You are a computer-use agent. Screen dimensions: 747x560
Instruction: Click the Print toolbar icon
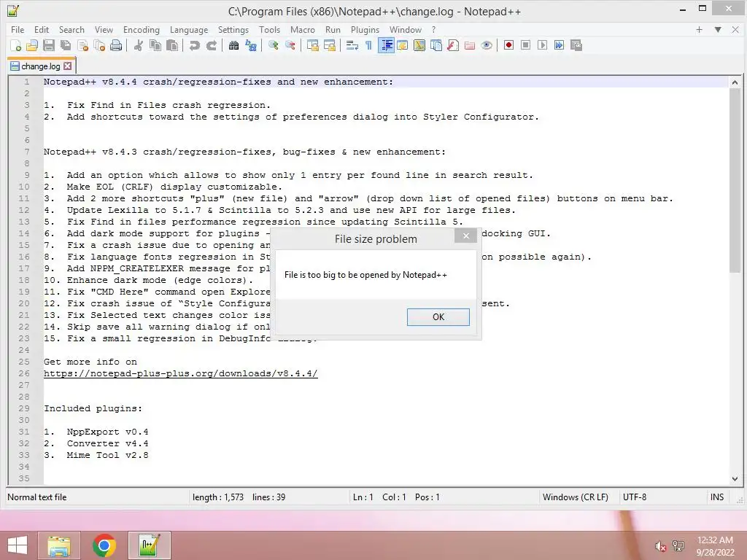pos(116,45)
